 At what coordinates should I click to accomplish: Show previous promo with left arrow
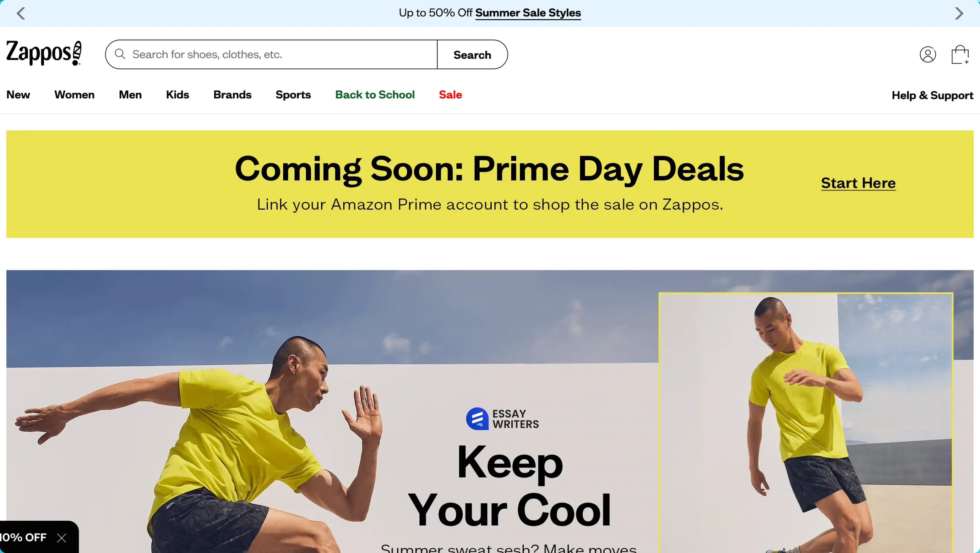coord(21,13)
